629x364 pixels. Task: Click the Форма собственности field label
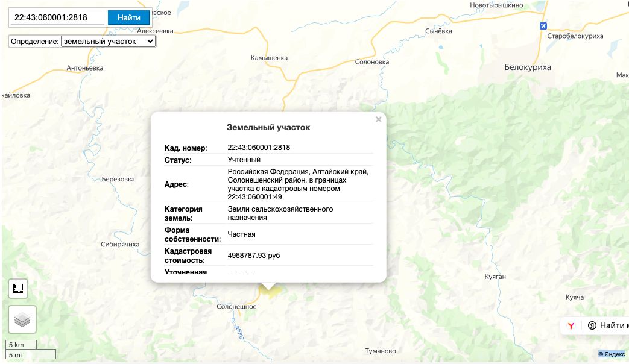[x=192, y=234]
